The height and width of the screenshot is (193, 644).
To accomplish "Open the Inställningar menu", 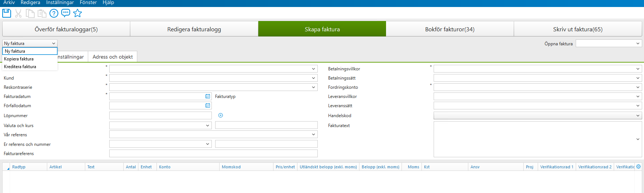I will pos(60,3).
